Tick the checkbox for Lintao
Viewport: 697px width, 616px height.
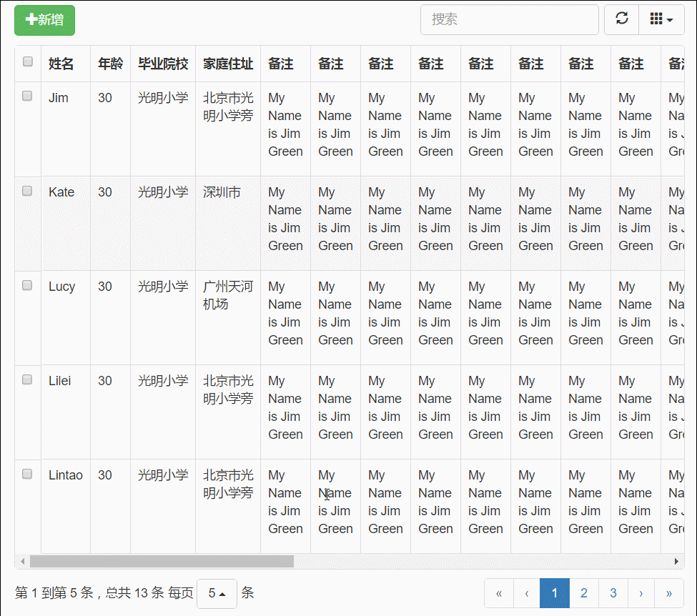pos(27,474)
